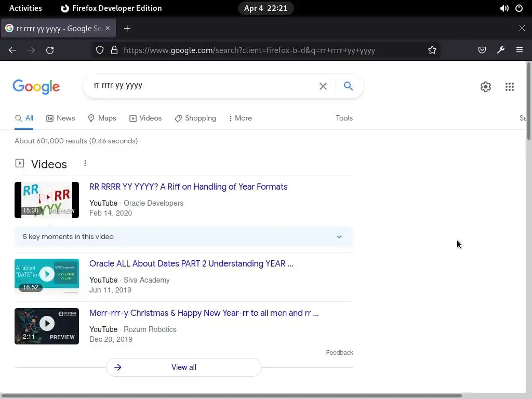Expand the 5 key moments chevron

coord(339,237)
